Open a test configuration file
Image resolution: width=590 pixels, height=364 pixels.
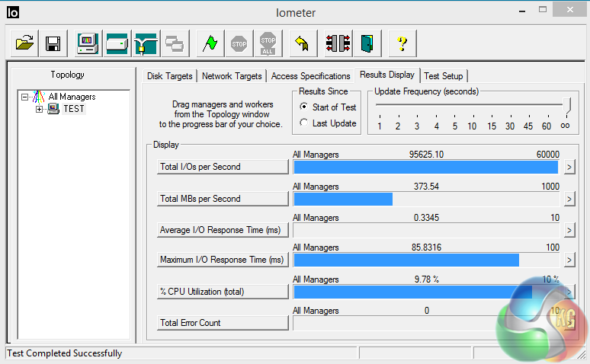(24, 43)
